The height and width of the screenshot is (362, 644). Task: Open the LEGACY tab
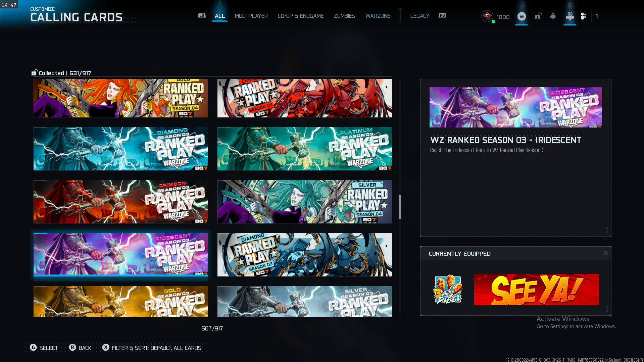tap(419, 16)
